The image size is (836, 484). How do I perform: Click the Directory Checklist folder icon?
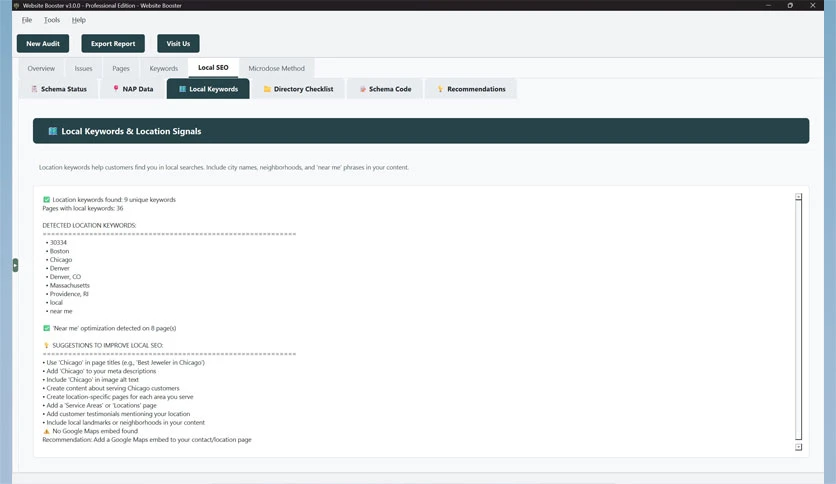pyautogui.click(x=267, y=89)
